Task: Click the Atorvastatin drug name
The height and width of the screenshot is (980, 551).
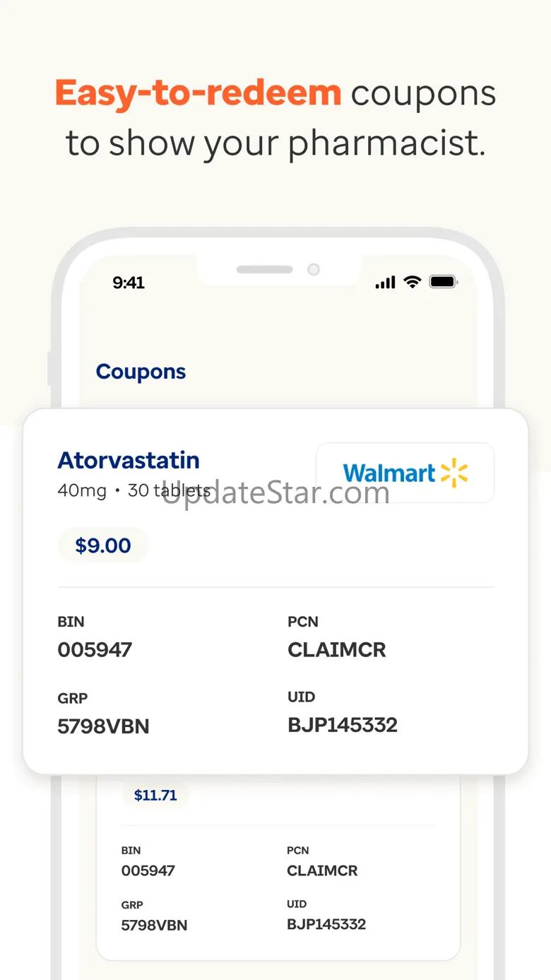Action: click(x=129, y=460)
